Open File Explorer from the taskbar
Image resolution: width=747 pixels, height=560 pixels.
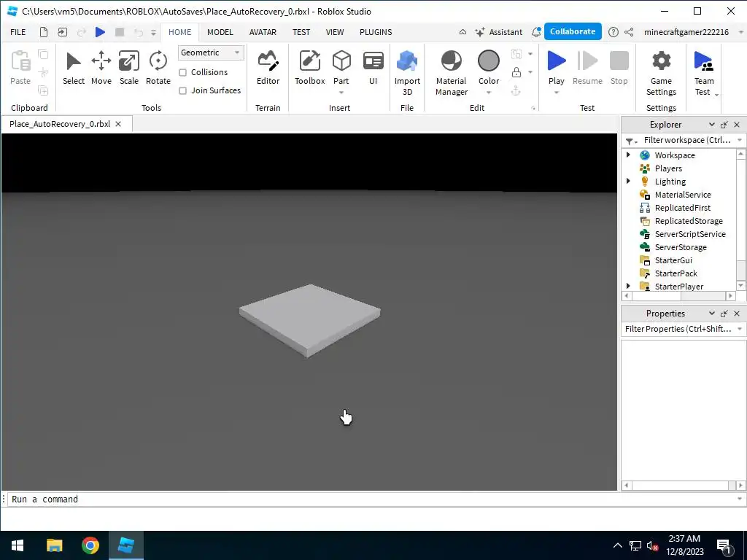pos(54,545)
